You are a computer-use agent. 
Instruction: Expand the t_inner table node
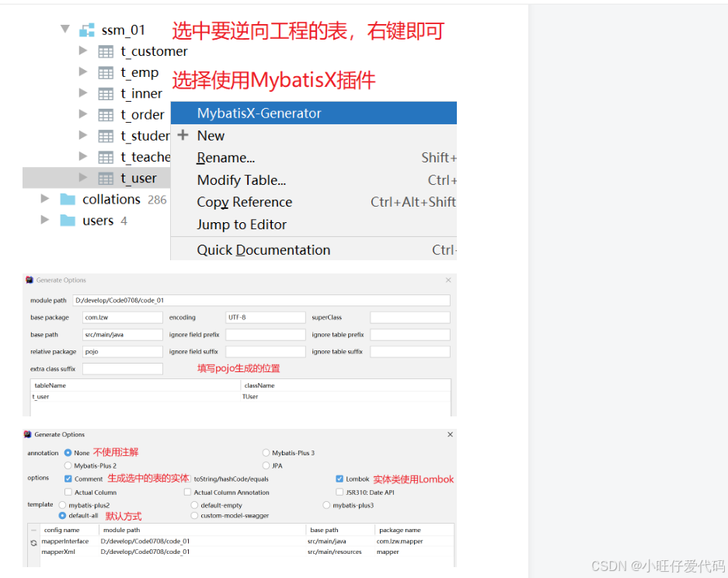tap(83, 92)
